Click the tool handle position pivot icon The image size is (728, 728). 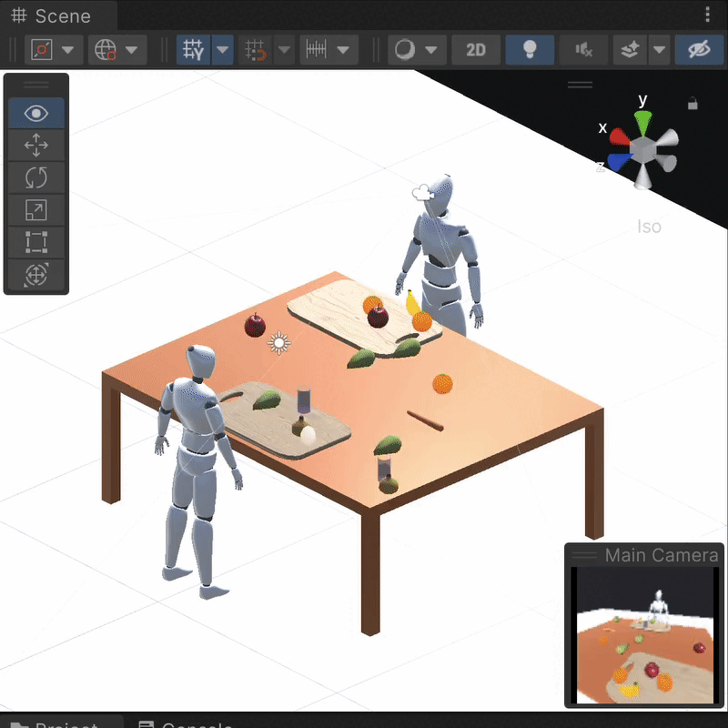[x=41, y=49]
